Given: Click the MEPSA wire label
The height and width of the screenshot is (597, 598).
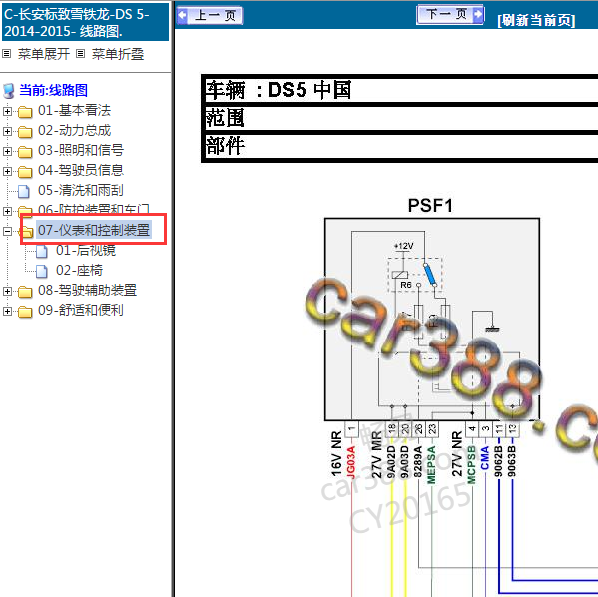Looking at the screenshot, I should tap(431, 465).
